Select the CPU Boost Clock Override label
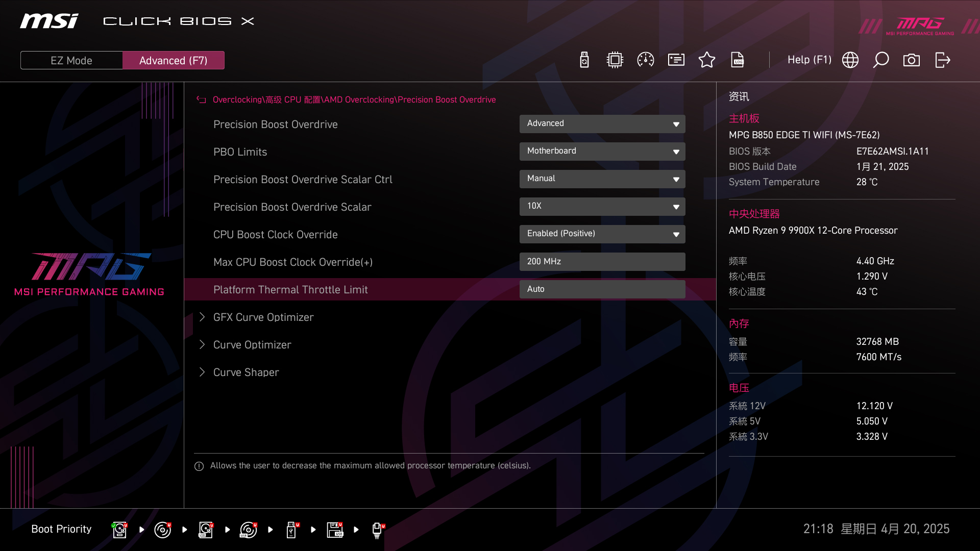The width and height of the screenshot is (980, 551). (x=276, y=235)
